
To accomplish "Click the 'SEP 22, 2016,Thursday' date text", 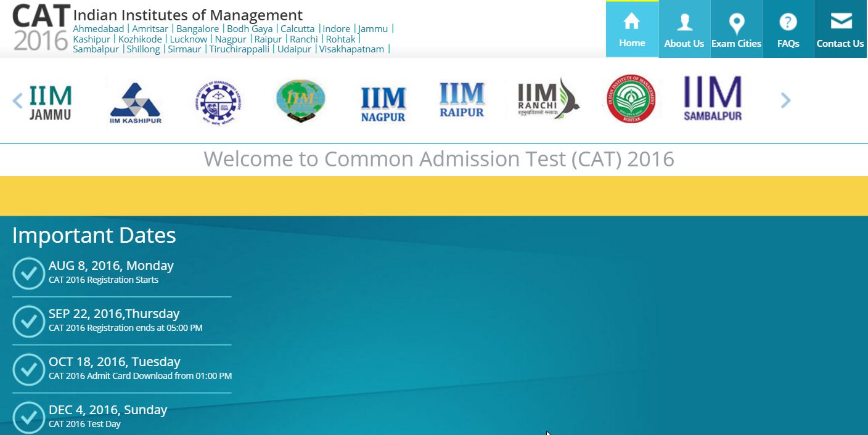I will (114, 314).
